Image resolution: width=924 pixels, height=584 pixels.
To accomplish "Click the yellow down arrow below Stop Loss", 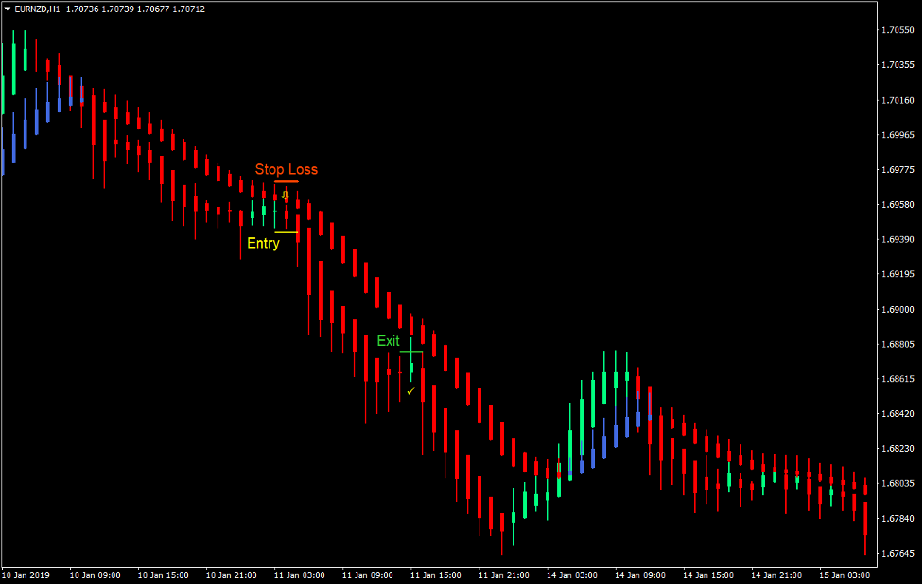I will [285, 195].
